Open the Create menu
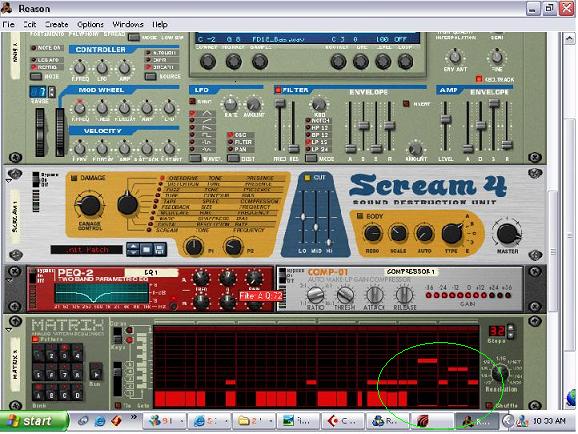 point(56,24)
